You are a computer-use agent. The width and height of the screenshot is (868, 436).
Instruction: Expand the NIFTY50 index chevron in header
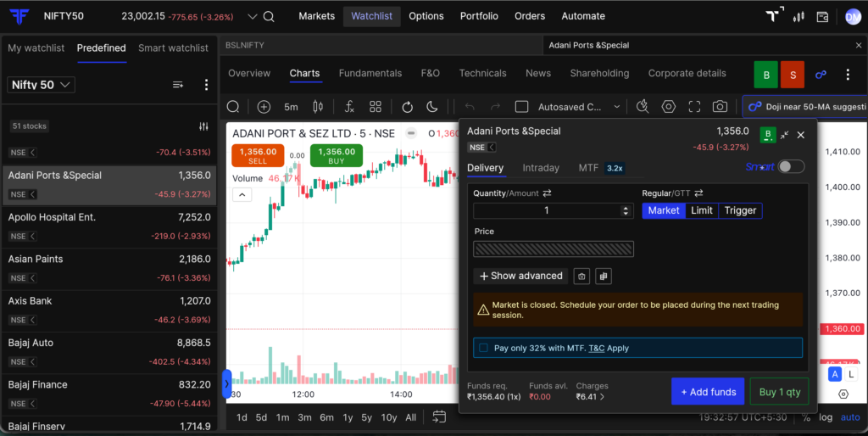click(253, 17)
